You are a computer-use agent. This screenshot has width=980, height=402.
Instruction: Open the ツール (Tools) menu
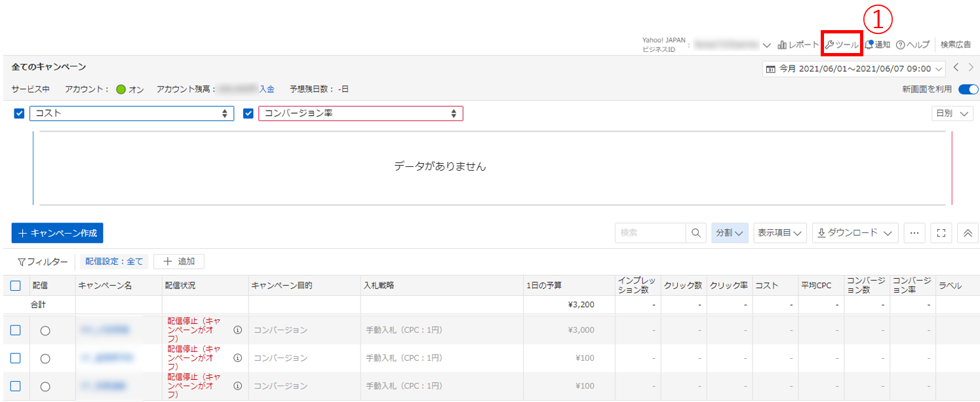[842, 45]
